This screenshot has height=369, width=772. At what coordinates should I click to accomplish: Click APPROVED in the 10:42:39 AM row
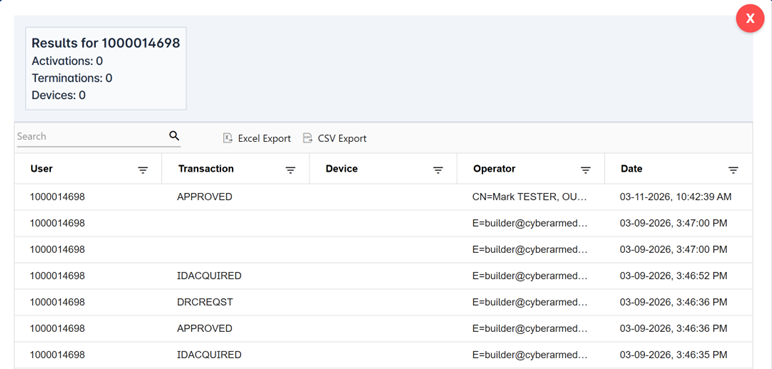point(204,197)
